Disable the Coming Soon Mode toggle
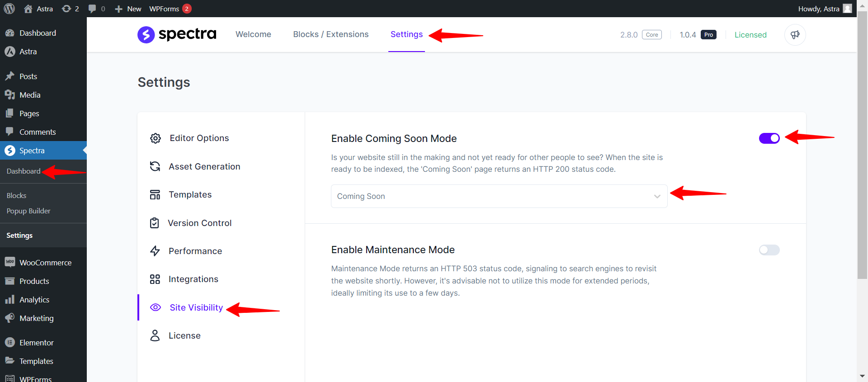 (769, 138)
